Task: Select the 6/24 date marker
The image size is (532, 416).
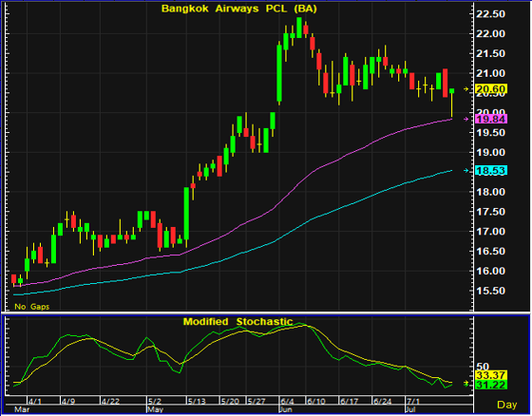Action: pyautogui.click(x=382, y=402)
